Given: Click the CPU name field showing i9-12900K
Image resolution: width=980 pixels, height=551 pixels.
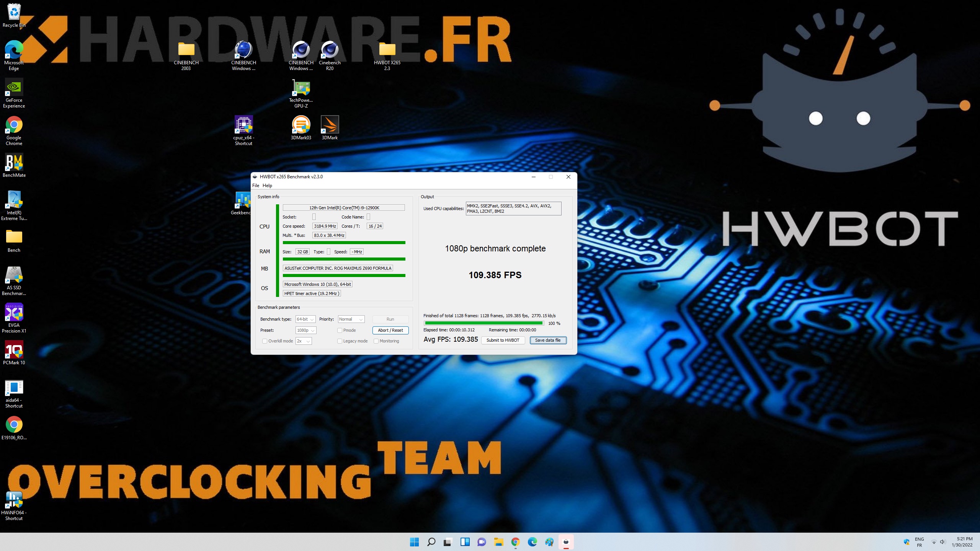Looking at the screenshot, I should click(x=344, y=208).
